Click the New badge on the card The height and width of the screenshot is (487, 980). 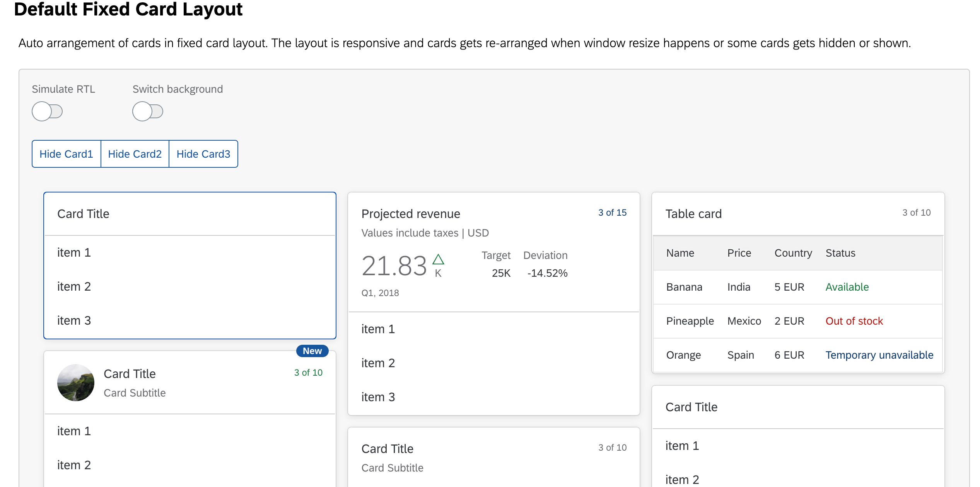click(x=312, y=351)
